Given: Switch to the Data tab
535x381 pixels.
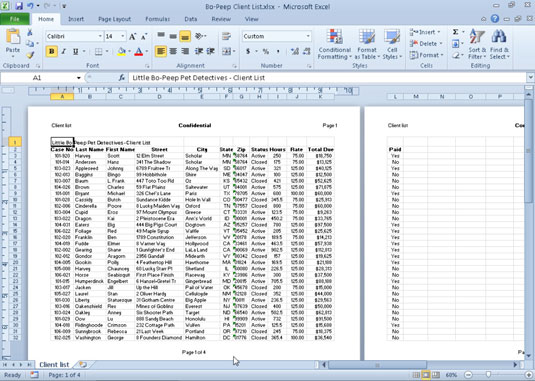Looking at the screenshot, I should [x=190, y=19].
